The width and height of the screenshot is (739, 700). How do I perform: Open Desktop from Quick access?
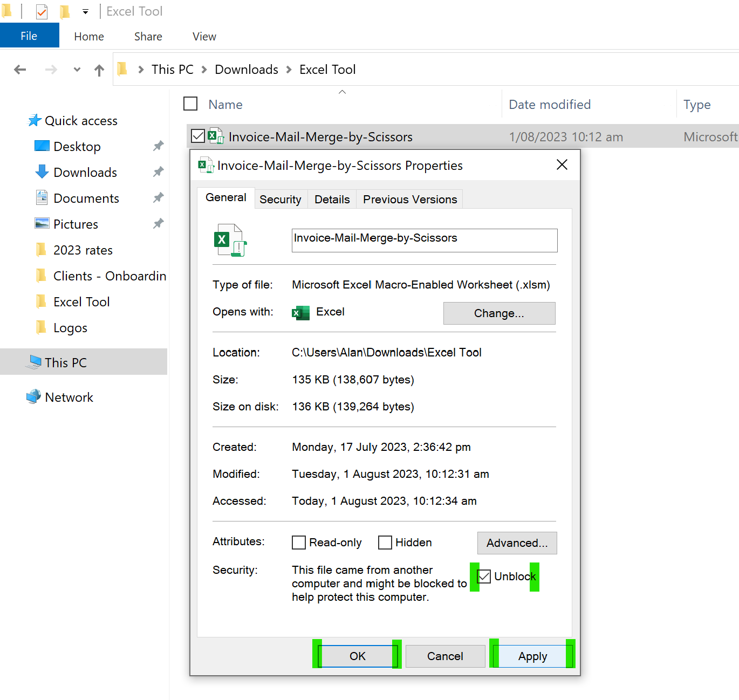pos(77,147)
